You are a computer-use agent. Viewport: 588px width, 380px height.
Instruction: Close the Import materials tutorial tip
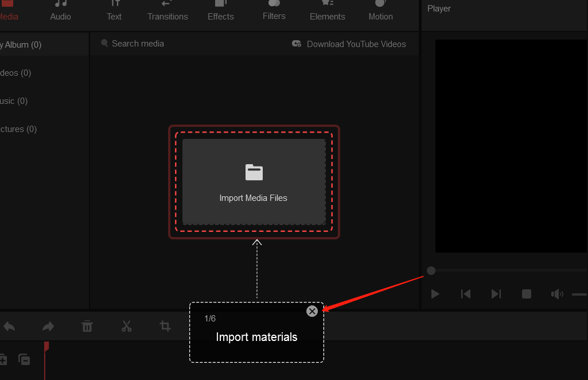tap(312, 311)
